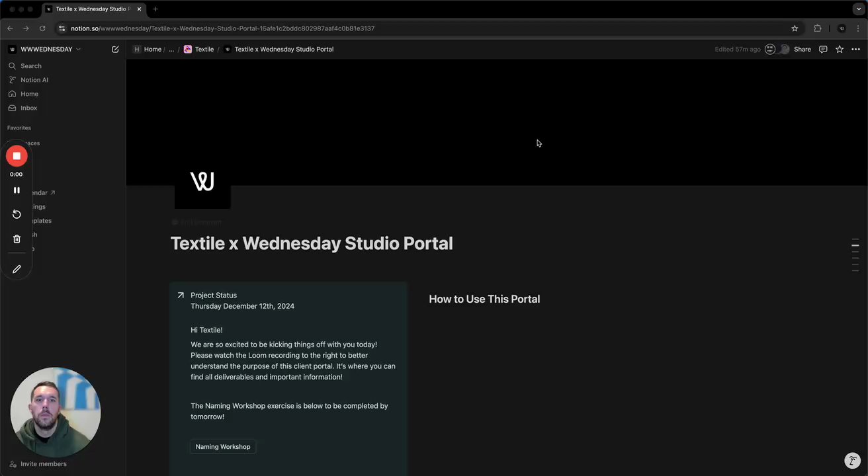Click the notion.so URL field
868x476 pixels.
pyautogui.click(x=423, y=28)
